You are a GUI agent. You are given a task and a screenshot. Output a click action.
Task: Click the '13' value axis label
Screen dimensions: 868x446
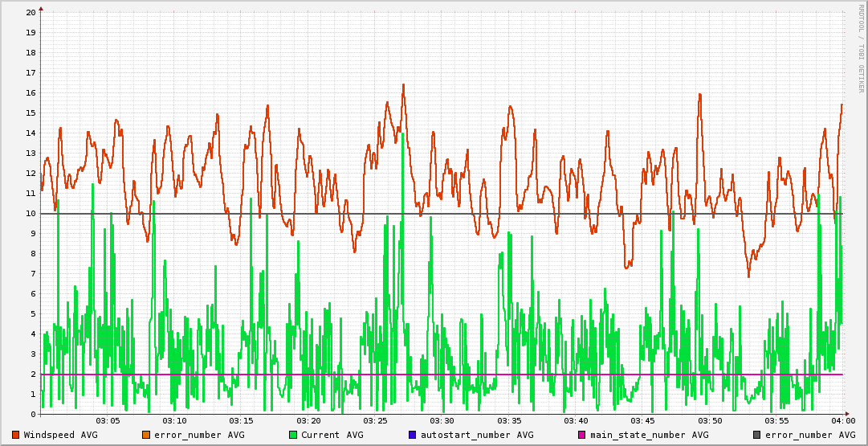pos(31,153)
